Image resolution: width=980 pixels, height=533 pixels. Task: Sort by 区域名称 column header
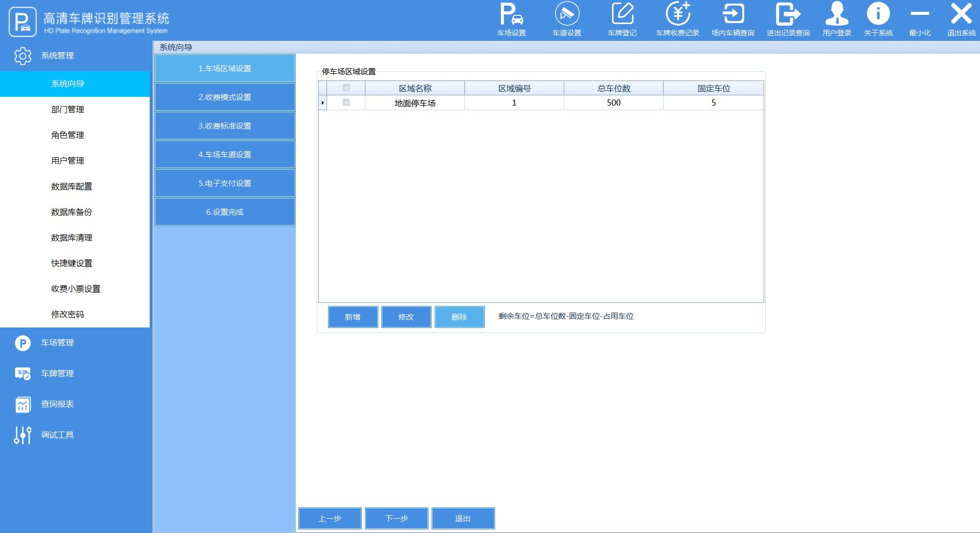[x=415, y=88]
